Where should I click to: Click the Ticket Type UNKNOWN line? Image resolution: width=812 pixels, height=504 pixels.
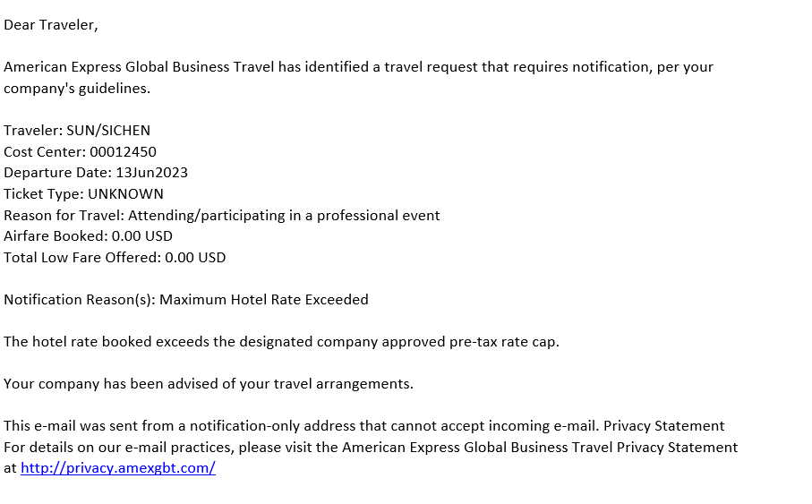(83, 193)
